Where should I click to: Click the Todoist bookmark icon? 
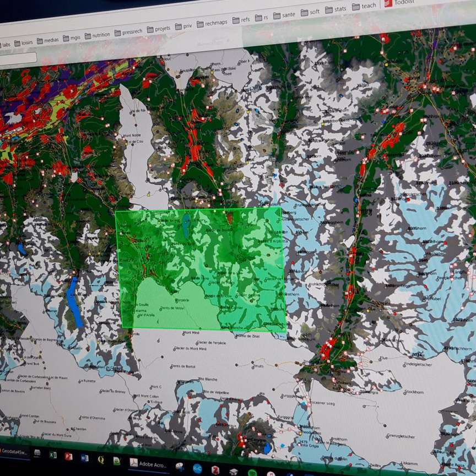coord(388,3)
